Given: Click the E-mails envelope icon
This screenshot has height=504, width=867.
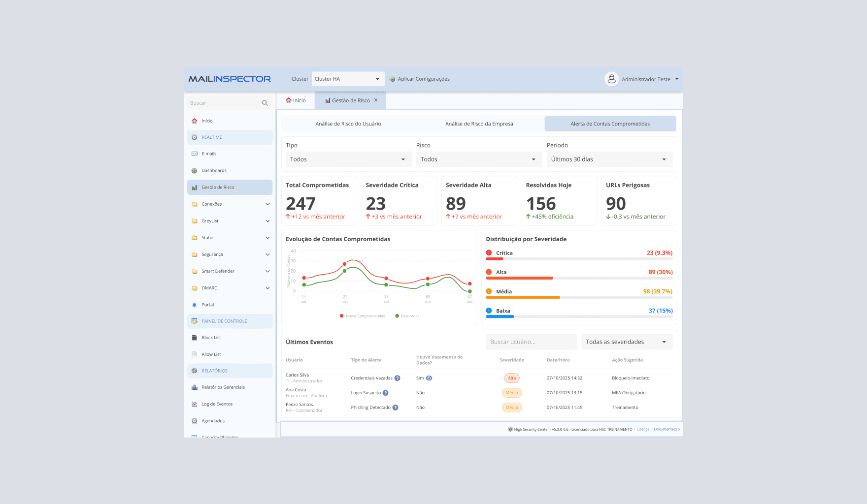Looking at the screenshot, I should [195, 154].
